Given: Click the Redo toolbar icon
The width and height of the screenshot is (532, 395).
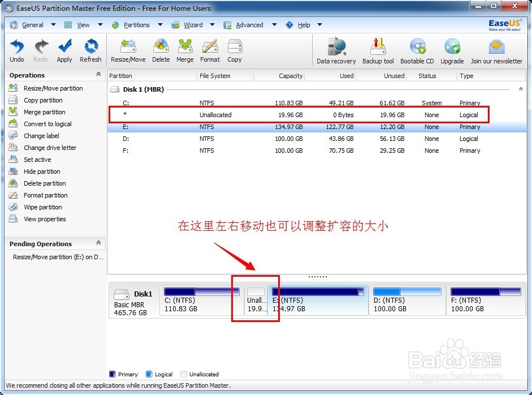Looking at the screenshot, I should pyautogui.click(x=40, y=50).
